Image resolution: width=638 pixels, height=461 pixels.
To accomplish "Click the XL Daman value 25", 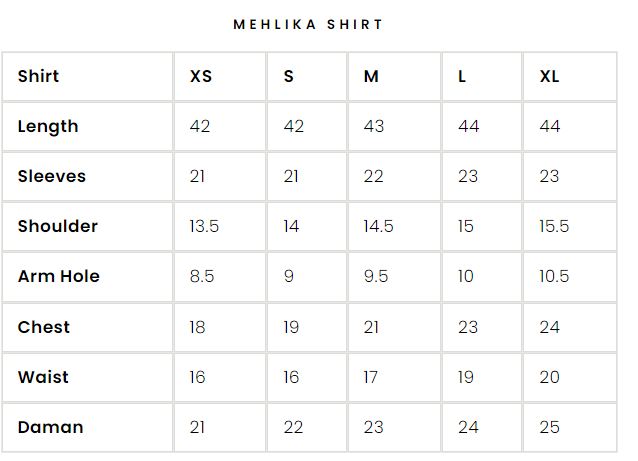I will (550, 427).
